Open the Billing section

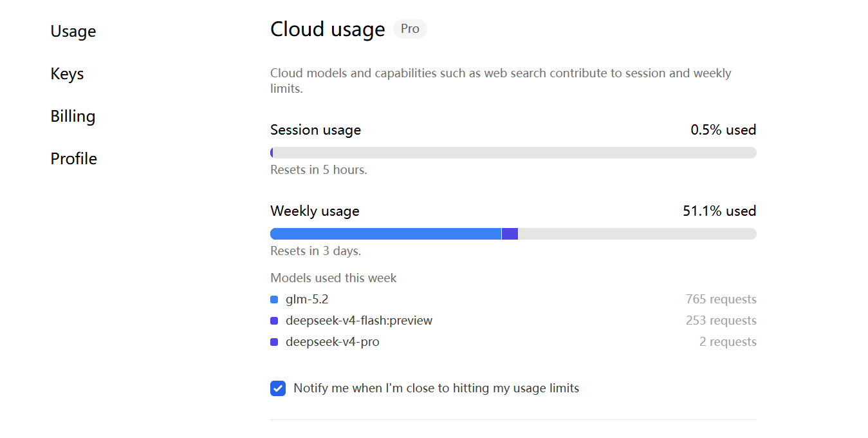pyautogui.click(x=73, y=116)
